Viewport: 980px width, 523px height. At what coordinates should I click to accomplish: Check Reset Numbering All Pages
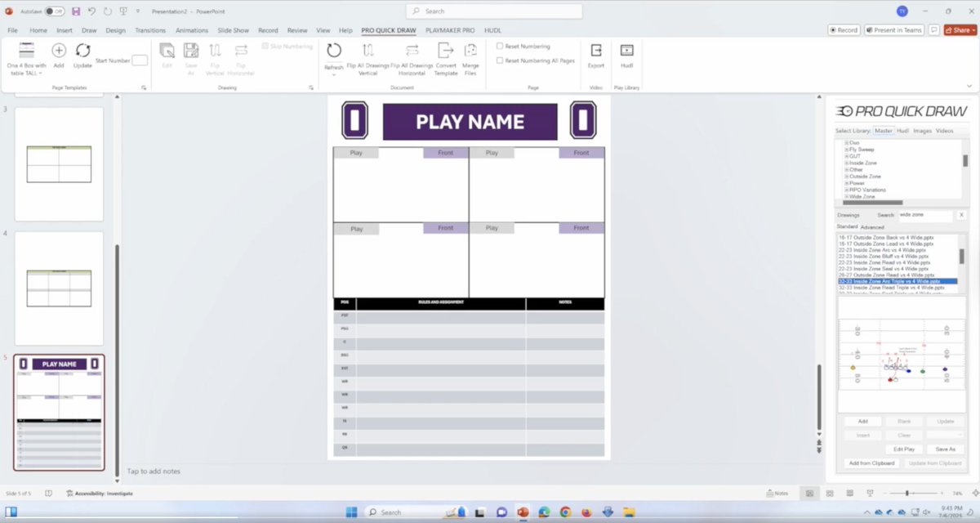click(x=500, y=60)
